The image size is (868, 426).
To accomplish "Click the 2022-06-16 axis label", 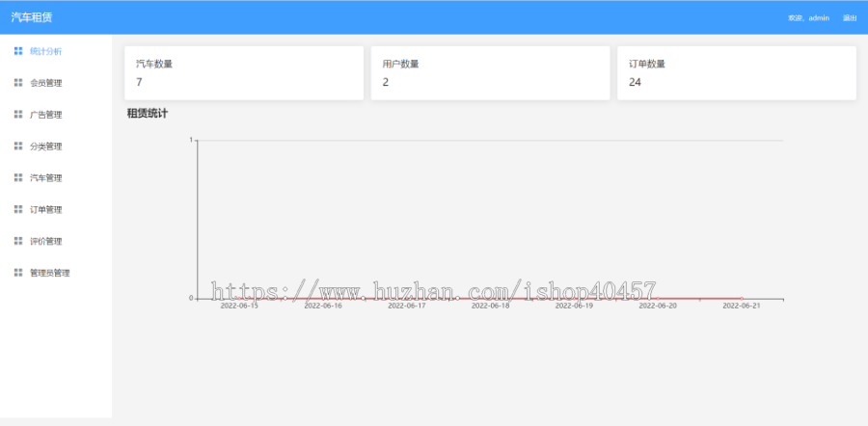I will coord(323,306).
